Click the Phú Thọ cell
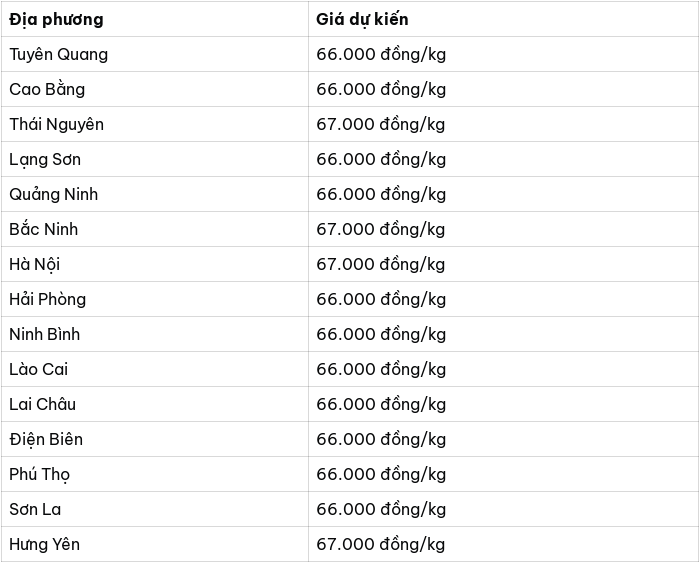The width and height of the screenshot is (700, 563). coord(154,474)
